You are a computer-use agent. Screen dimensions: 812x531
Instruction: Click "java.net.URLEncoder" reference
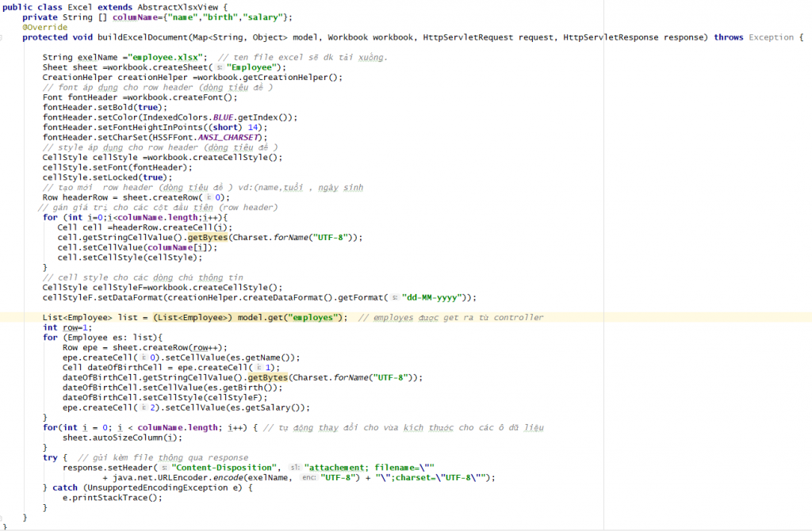coord(160,478)
